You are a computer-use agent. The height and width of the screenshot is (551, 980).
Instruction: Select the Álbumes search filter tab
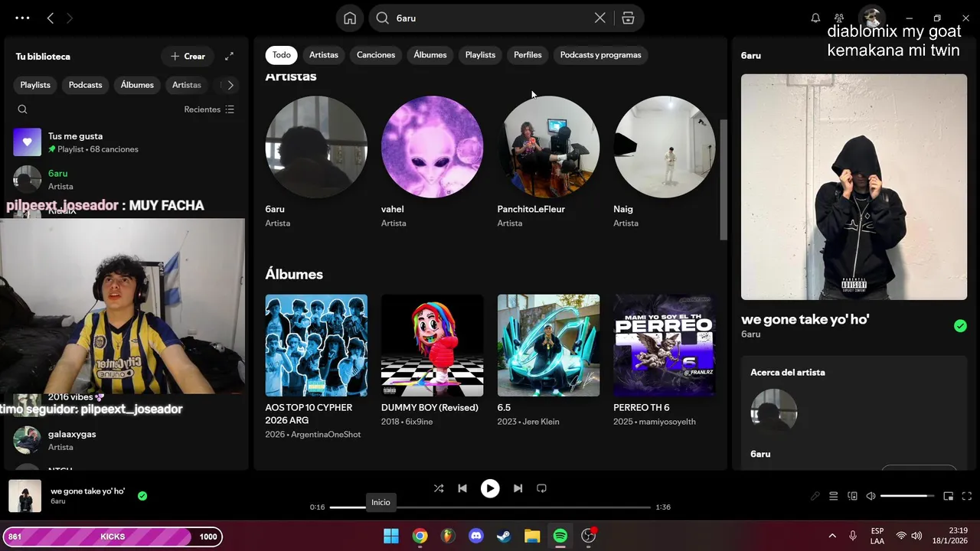pyautogui.click(x=430, y=55)
